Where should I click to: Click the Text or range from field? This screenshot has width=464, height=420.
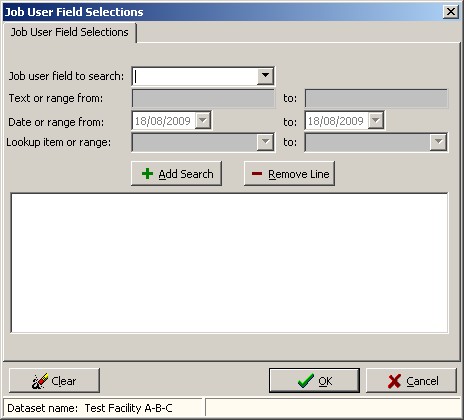(203, 98)
